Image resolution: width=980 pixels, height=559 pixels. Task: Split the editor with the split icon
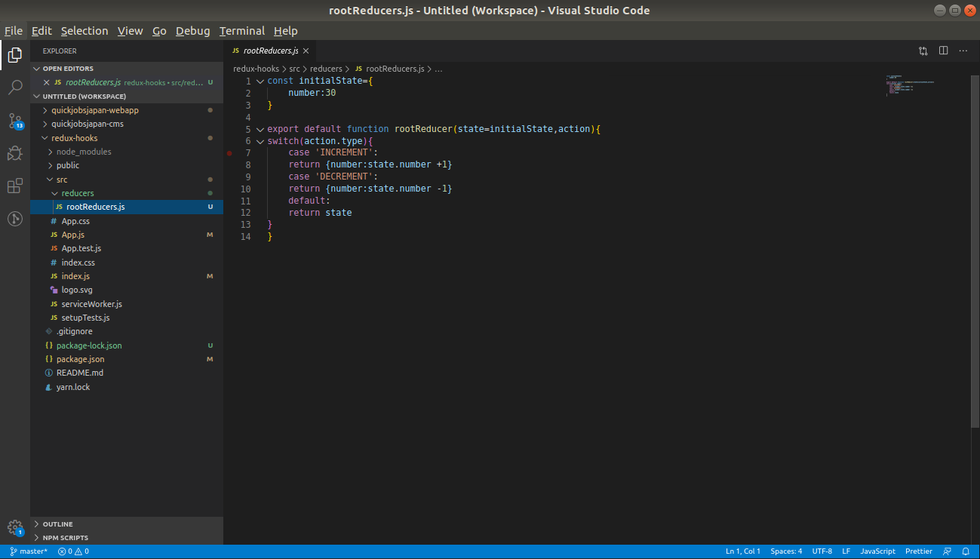943,50
